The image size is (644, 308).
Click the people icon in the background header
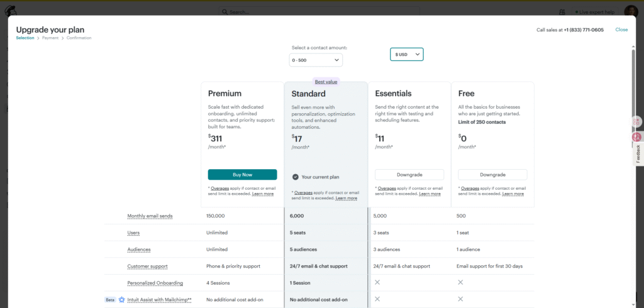click(562, 12)
